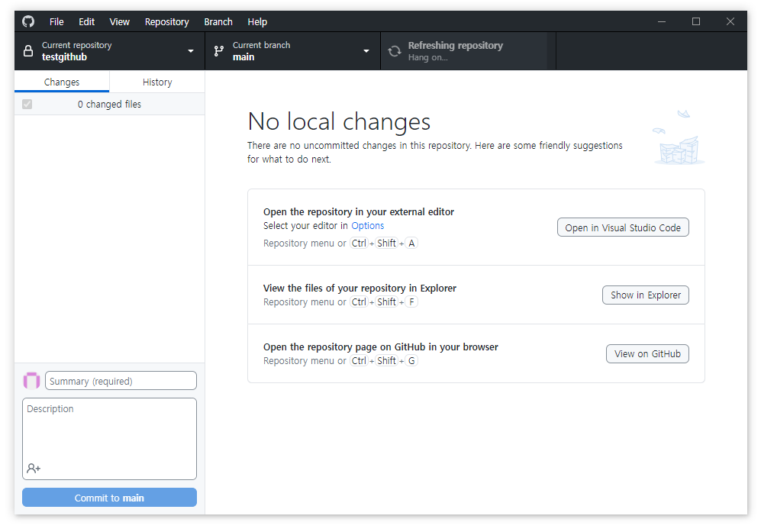This screenshot has height=532, width=761.
Task: Click the testgithub repository name
Action: click(x=64, y=56)
